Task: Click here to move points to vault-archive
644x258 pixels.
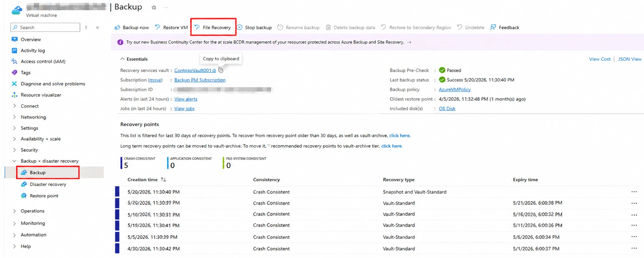Action: (391, 146)
